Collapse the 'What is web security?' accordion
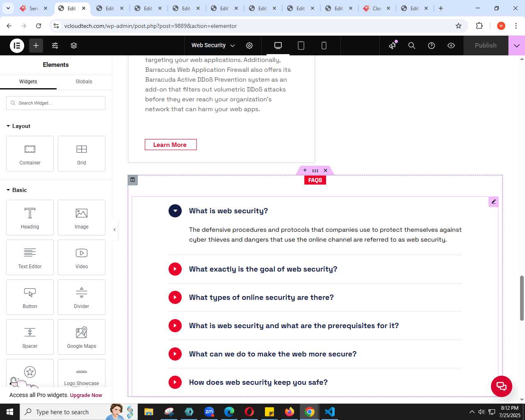525x420 pixels. pyautogui.click(x=175, y=211)
